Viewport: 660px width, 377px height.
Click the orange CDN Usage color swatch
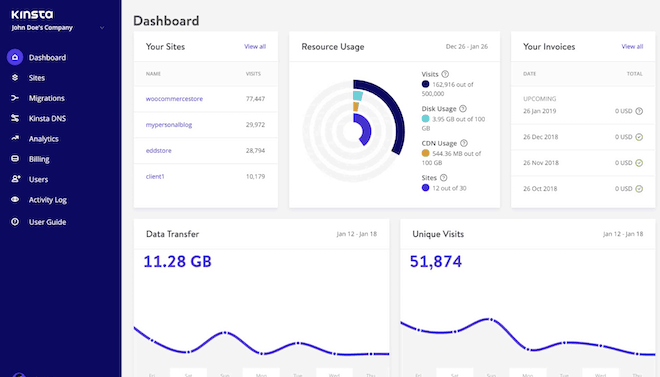426,153
